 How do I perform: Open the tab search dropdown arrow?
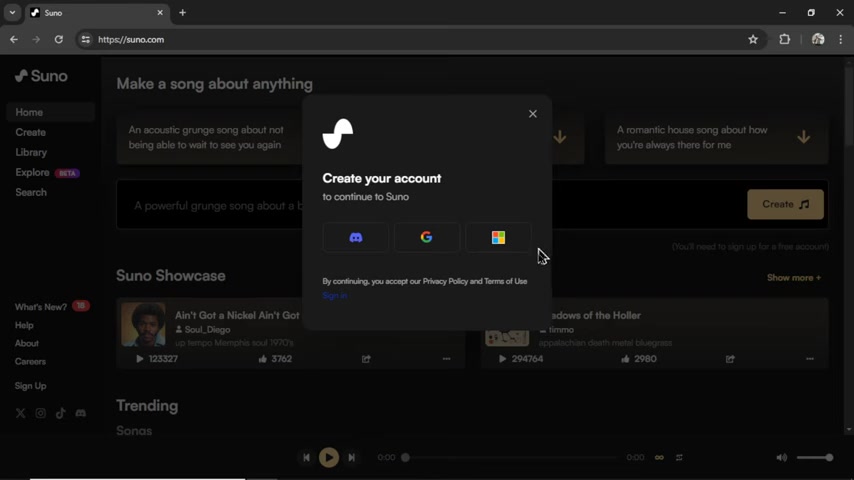click(x=12, y=13)
